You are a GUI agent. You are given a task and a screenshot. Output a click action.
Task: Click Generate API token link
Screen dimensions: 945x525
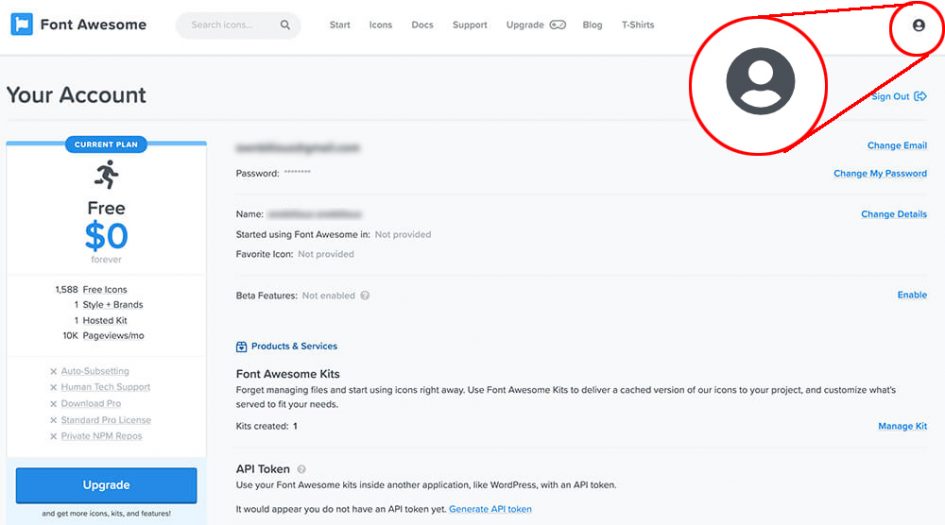(x=490, y=509)
